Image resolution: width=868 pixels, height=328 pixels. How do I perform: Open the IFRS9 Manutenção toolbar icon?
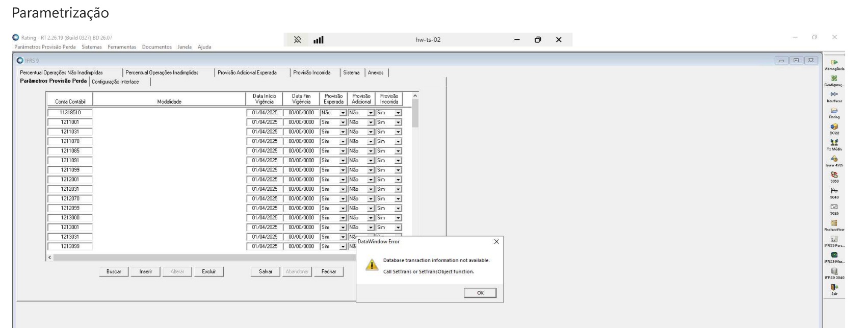click(x=834, y=255)
